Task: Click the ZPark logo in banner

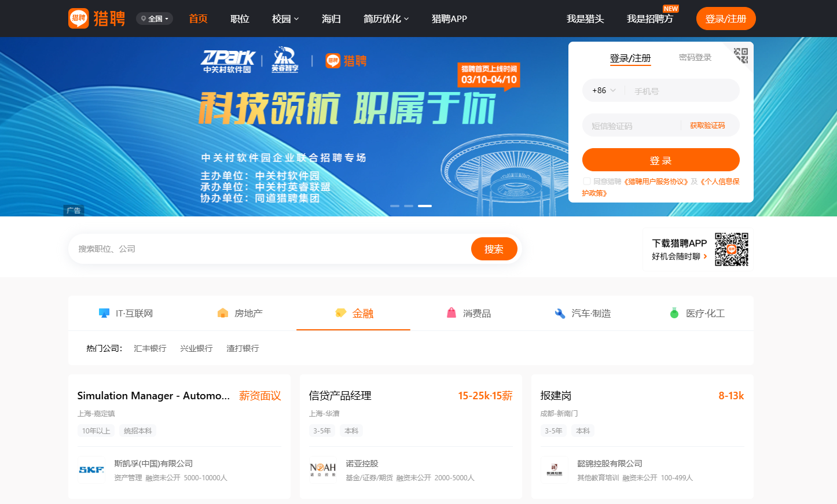Action: click(227, 61)
